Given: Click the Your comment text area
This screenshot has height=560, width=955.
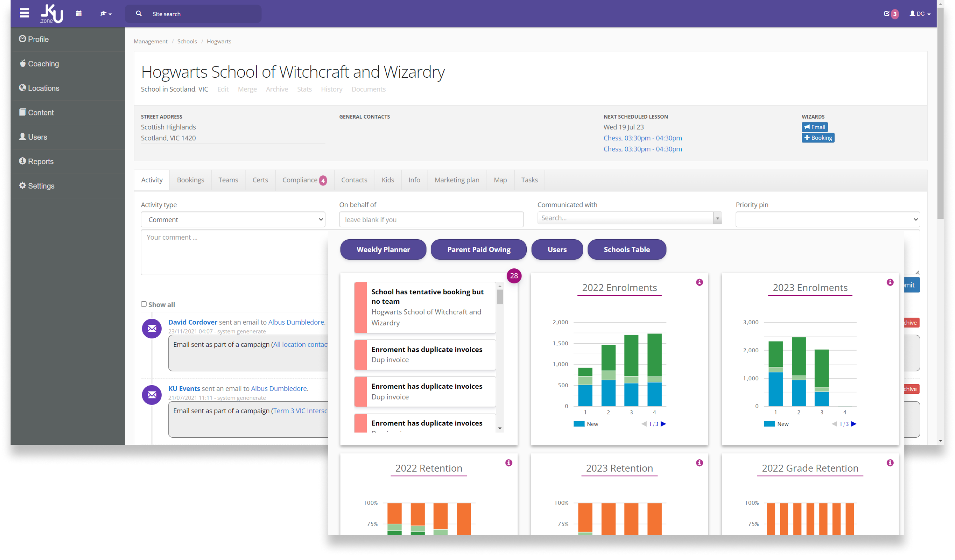Looking at the screenshot, I should click(x=234, y=252).
